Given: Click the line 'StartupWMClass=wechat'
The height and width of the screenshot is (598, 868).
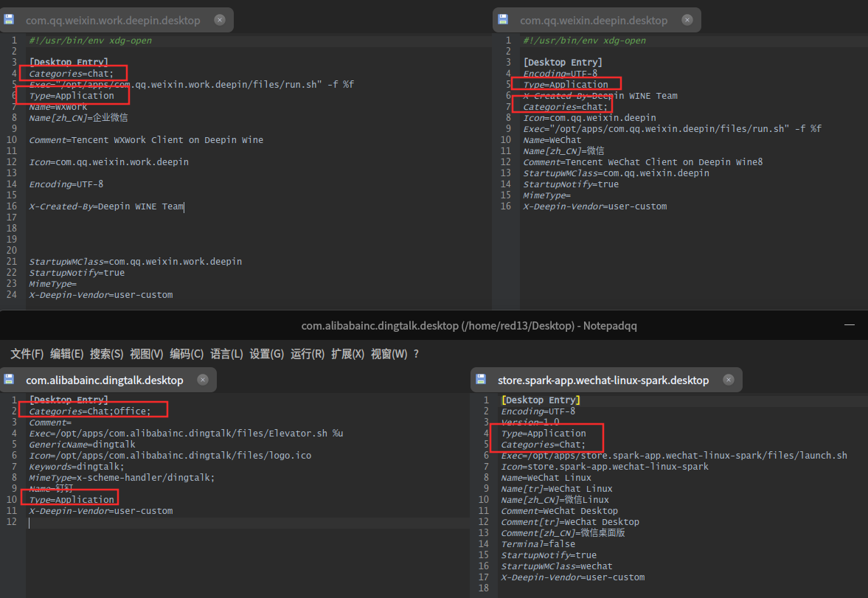Looking at the screenshot, I should (556, 566).
